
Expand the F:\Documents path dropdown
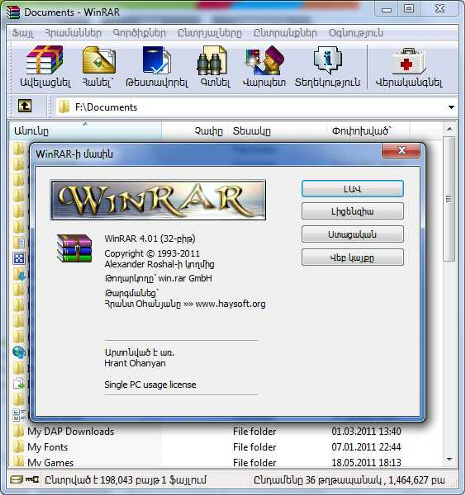click(x=451, y=107)
